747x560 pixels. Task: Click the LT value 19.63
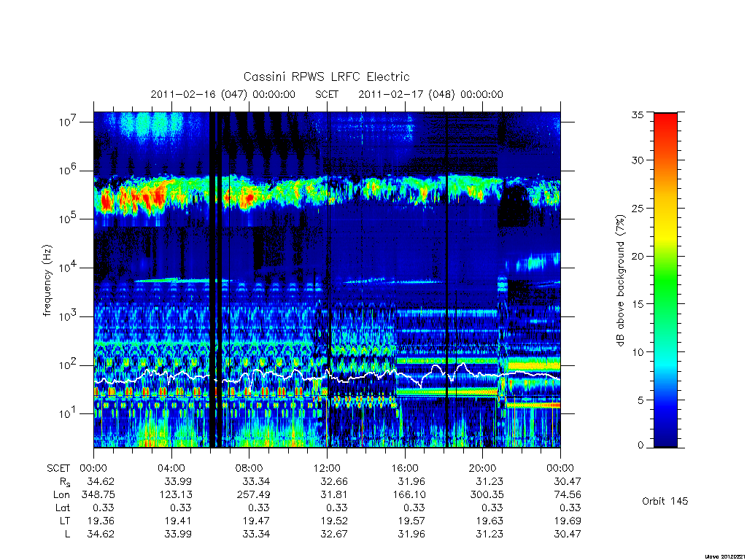pos(489,521)
